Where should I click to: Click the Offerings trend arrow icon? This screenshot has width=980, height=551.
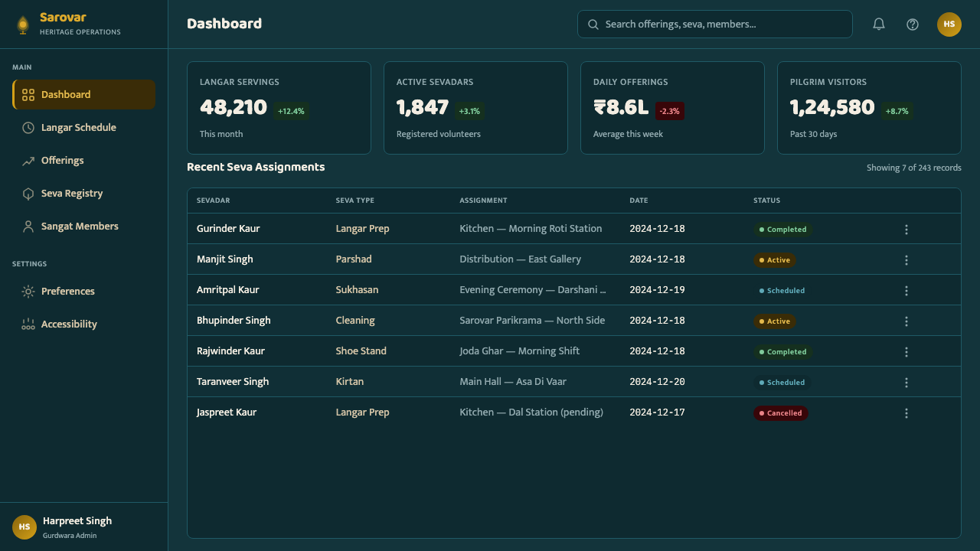(x=28, y=161)
